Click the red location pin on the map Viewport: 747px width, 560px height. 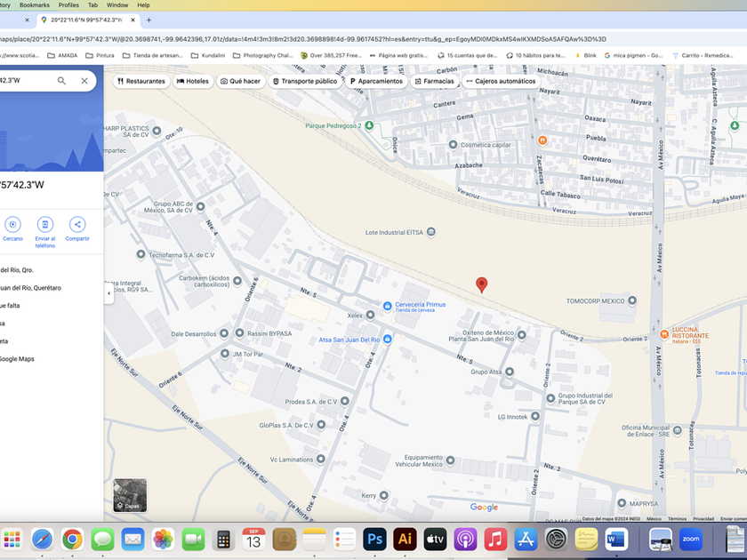click(482, 284)
